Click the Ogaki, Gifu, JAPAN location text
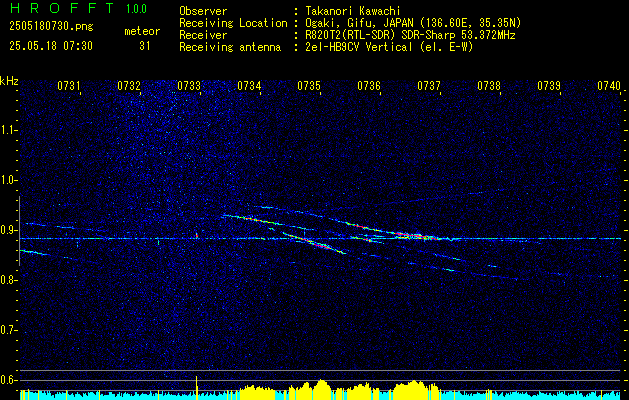 413,23
